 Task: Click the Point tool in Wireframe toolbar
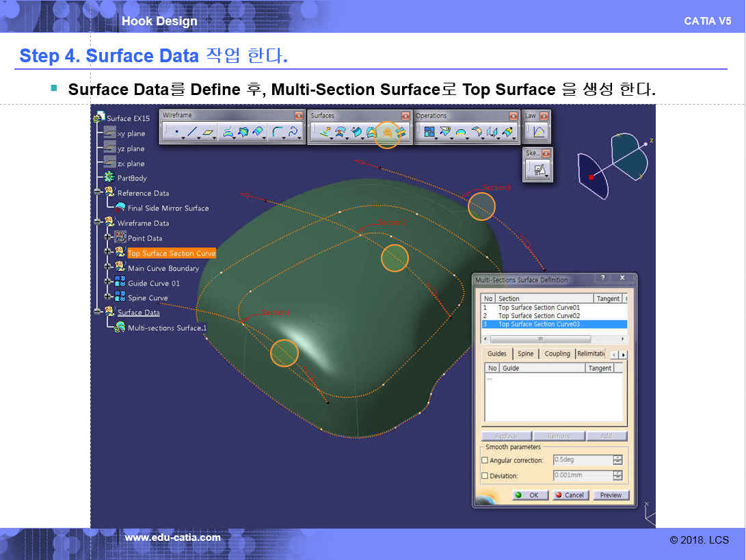tap(176, 133)
